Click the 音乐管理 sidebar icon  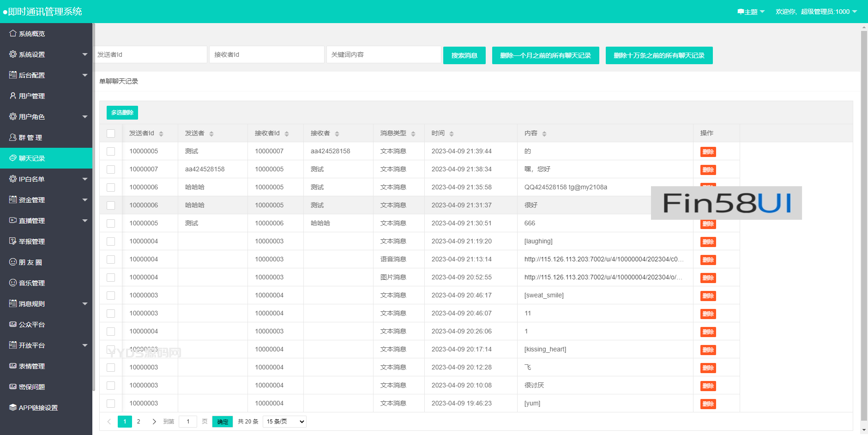coord(13,283)
